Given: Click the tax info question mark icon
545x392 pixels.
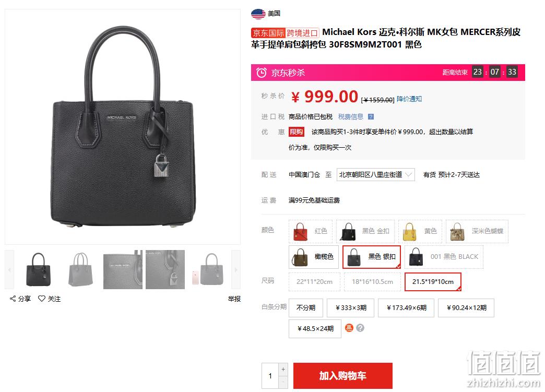Looking at the screenshot, I should [x=371, y=117].
